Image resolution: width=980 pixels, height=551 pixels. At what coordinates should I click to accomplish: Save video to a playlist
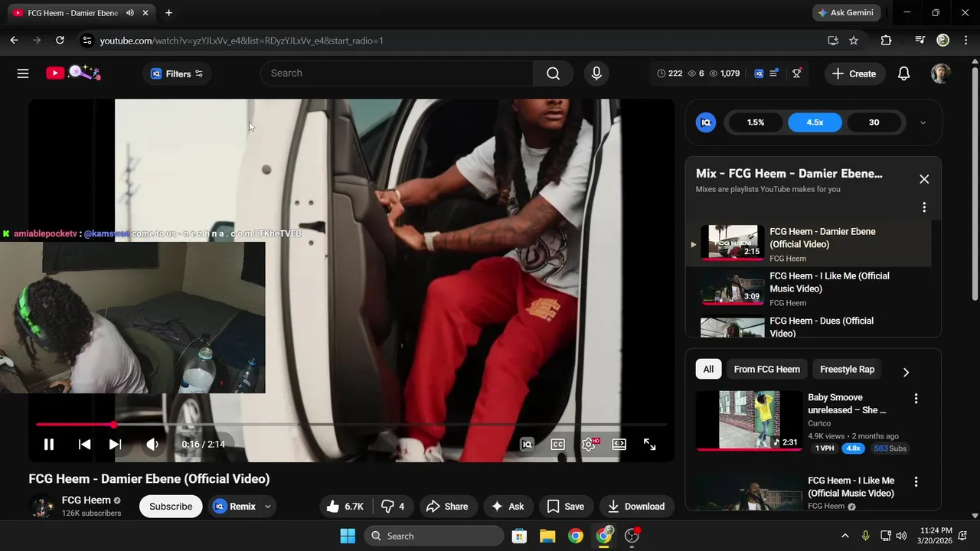coord(565,507)
